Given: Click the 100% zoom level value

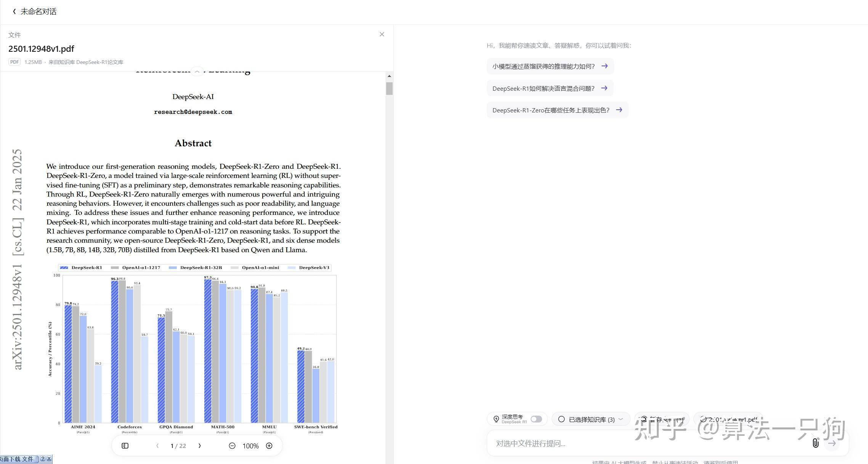Looking at the screenshot, I should pyautogui.click(x=250, y=446).
